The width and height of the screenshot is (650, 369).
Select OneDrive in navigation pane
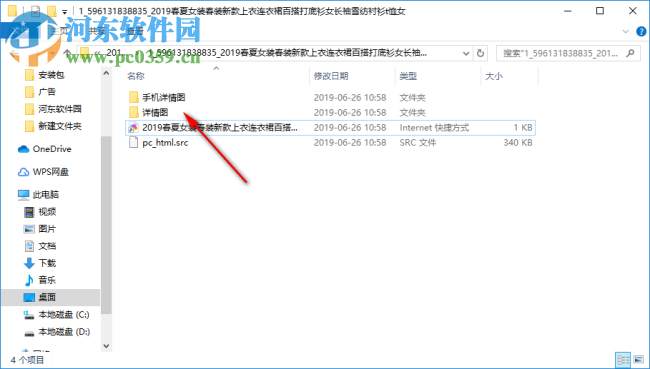coord(45,149)
